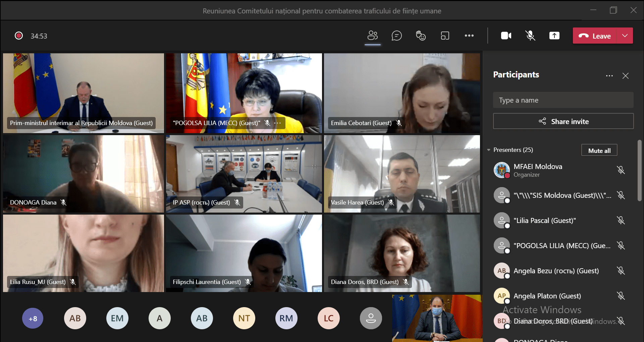Open the +8 overflow participants bubble
644x342 pixels.
pyautogui.click(x=33, y=319)
